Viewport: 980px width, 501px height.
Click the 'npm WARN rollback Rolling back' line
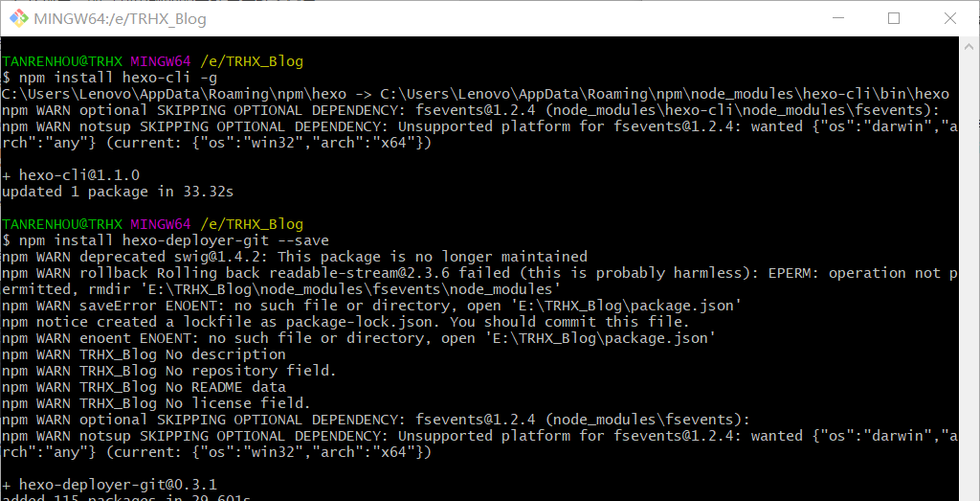480,273
